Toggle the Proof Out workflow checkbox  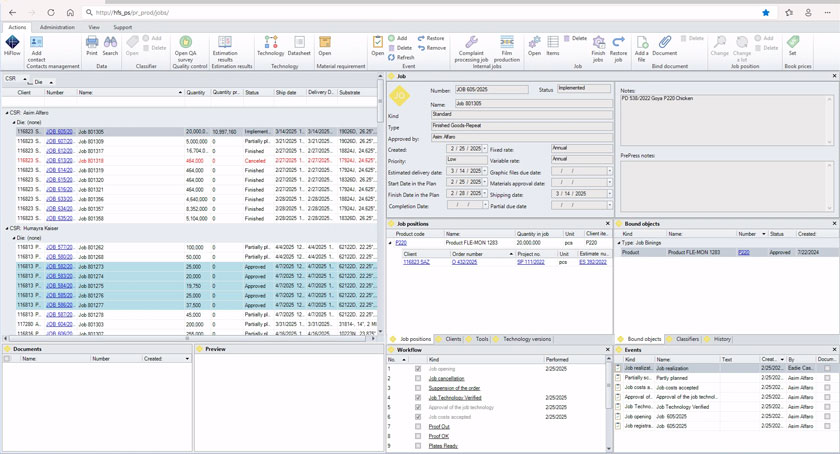click(x=418, y=427)
